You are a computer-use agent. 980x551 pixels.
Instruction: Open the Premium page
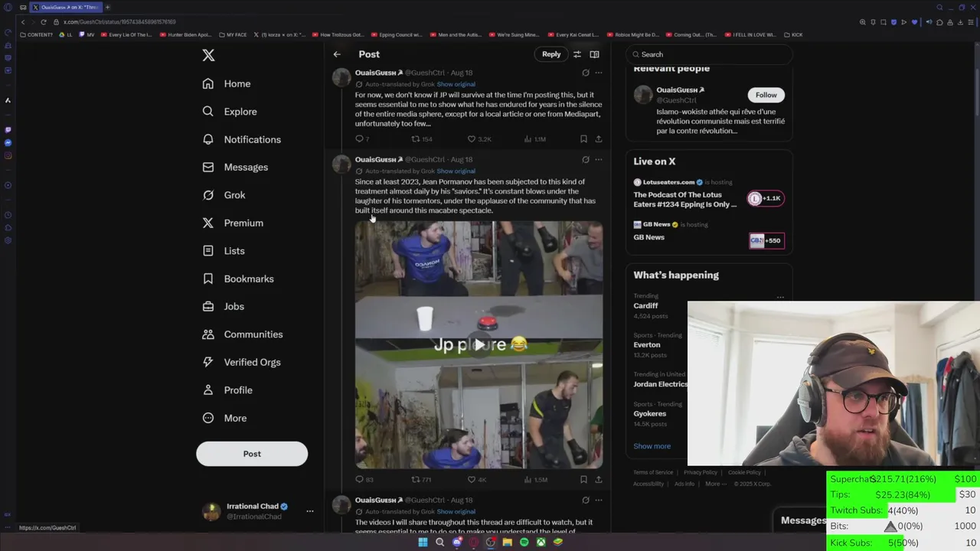point(233,223)
